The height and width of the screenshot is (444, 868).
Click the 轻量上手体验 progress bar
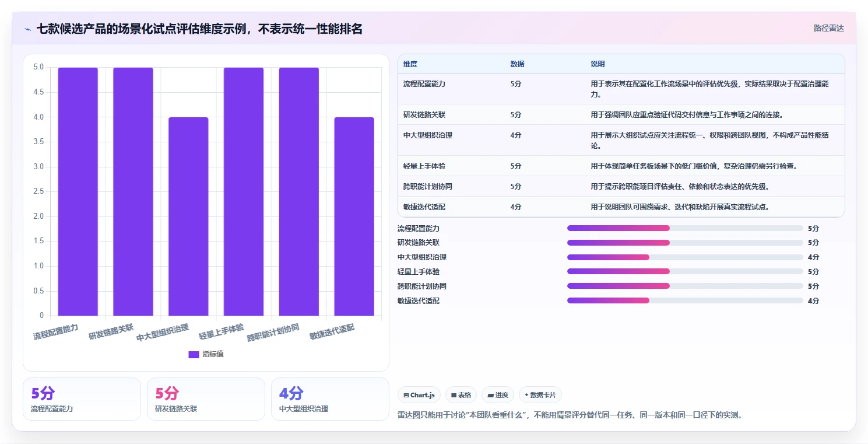[685, 271]
